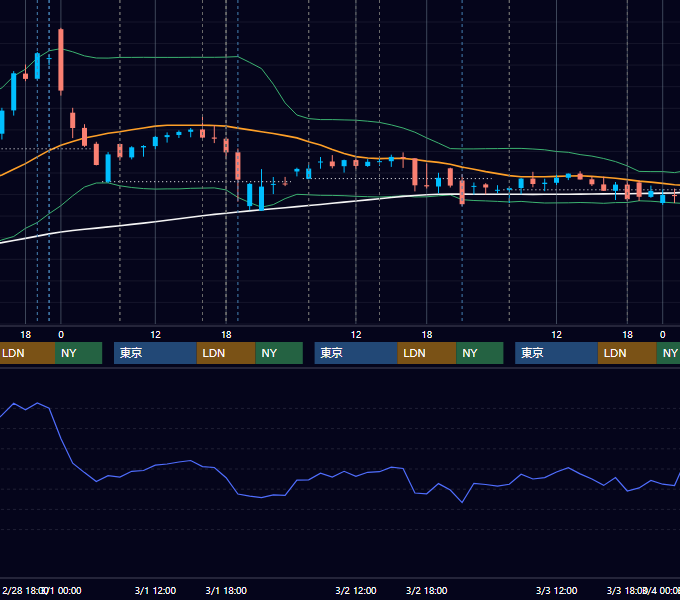Select the NY session block for 2/28

[78, 353]
